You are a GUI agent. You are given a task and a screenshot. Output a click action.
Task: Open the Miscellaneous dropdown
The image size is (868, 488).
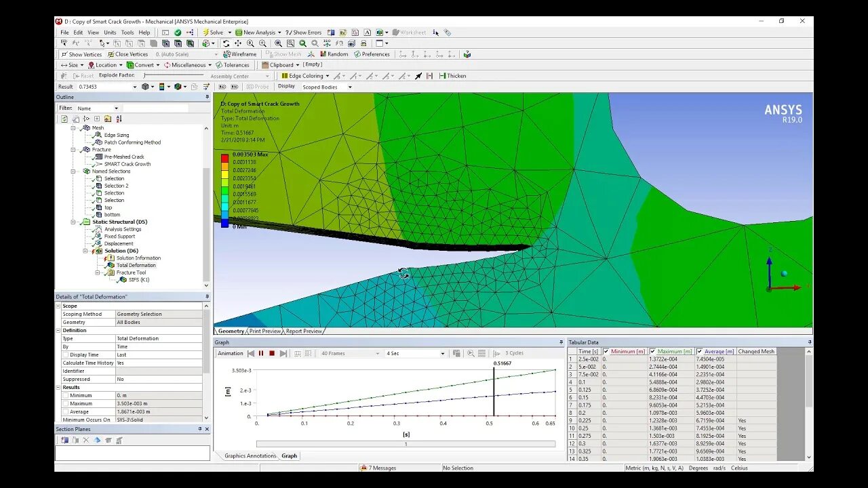[187, 65]
